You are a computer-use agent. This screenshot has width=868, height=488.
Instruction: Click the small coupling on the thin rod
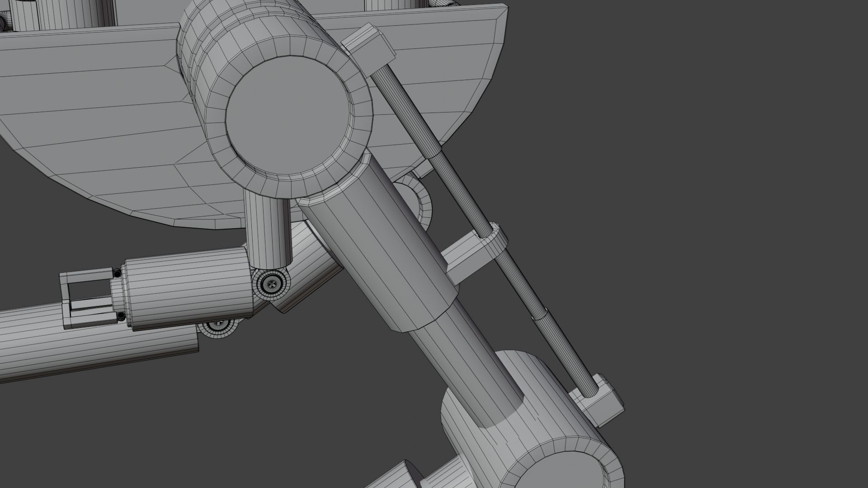(x=541, y=314)
